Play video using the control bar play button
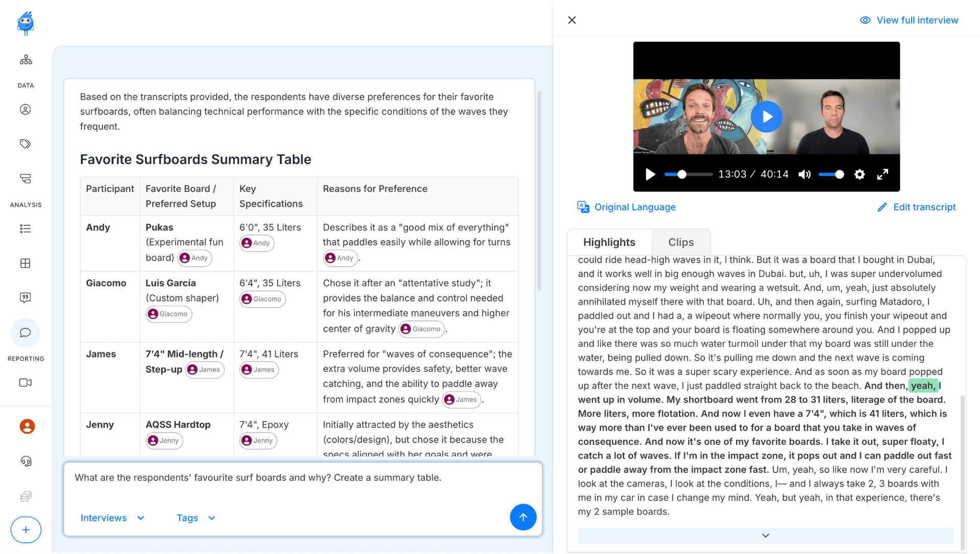980x554 pixels. coord(650,174)
